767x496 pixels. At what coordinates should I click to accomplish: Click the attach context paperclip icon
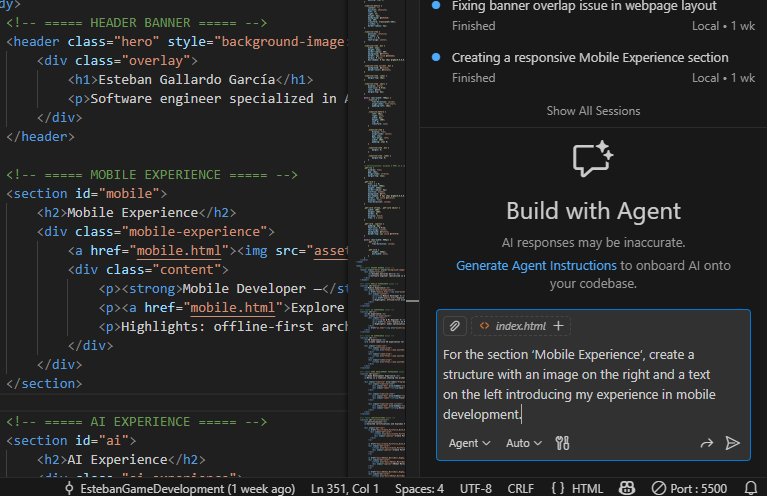pyautogui.click(x=455, y=326)
